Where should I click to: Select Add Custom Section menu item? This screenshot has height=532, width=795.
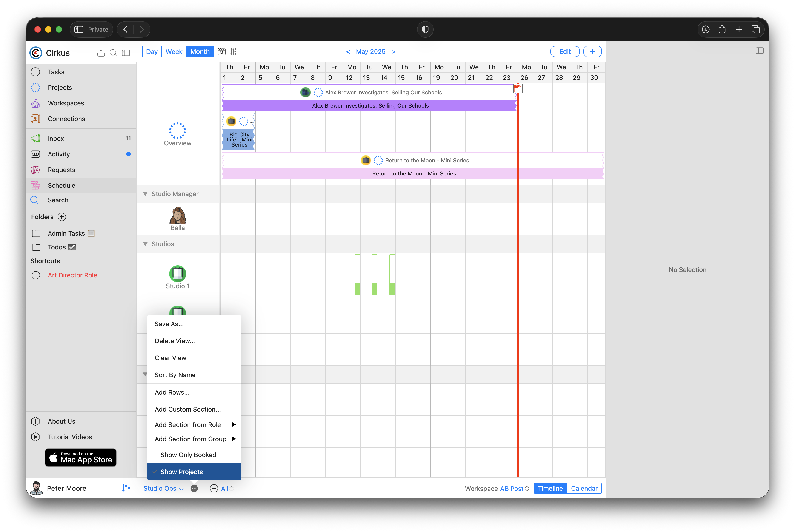coord(187,409)
